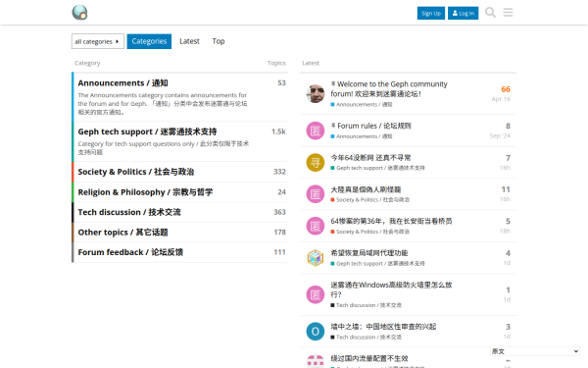Click reply count 11 on 大陸真是假偽人刷怪籠
This screenshot has height=368, width=588.
click(506, 189)
